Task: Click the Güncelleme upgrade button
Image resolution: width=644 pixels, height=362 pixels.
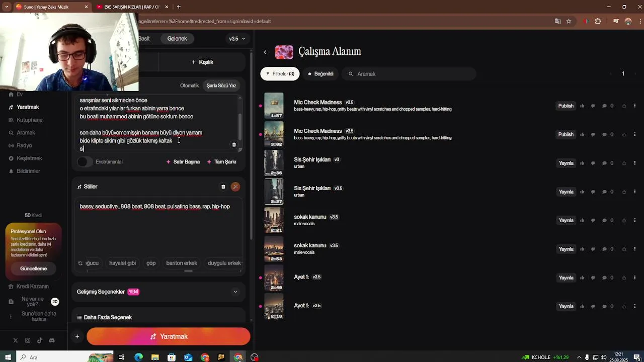Action: click(33, 268)
